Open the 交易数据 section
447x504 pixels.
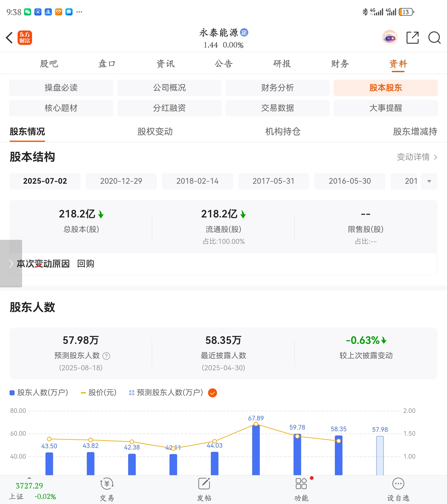pyautogui.click(x=277, y=108)
